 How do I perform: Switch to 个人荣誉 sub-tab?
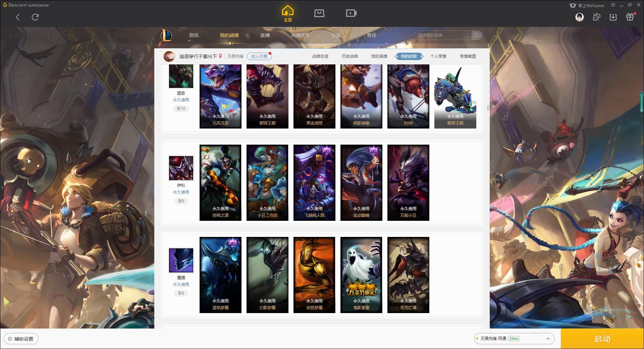(438, 56)
